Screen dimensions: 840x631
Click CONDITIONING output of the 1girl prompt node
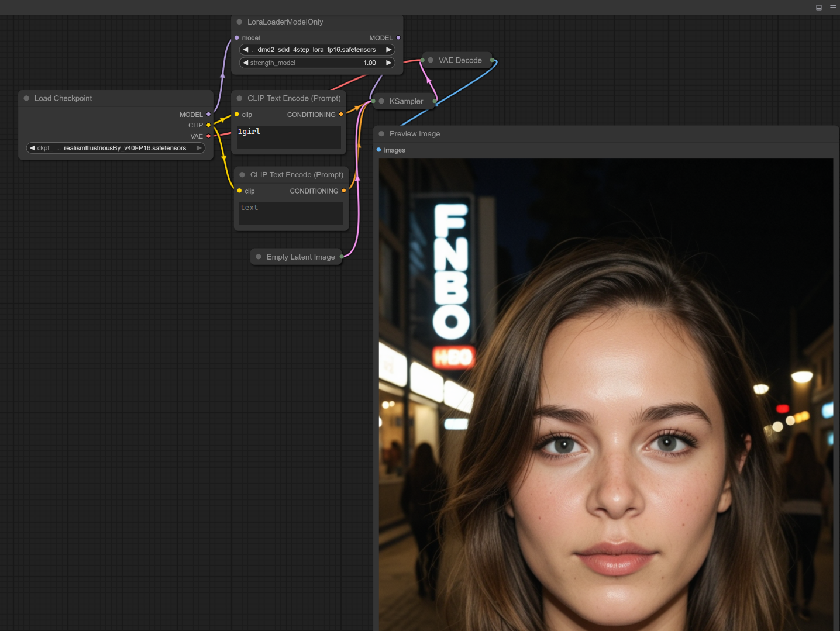341,115
